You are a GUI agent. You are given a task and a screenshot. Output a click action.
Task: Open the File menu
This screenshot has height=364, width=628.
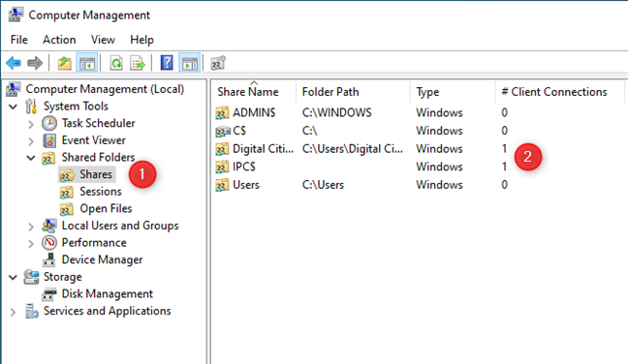[19, 40]
